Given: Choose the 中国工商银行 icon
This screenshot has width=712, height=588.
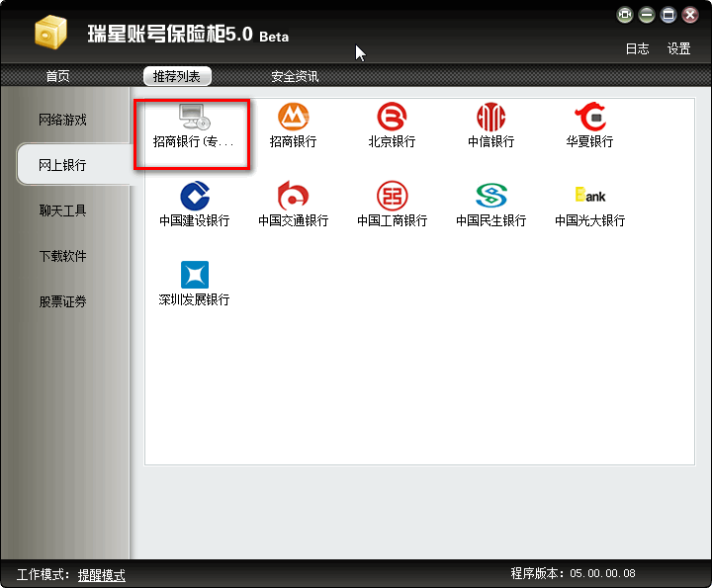Looking at the screenshot, I should point(392,196).
